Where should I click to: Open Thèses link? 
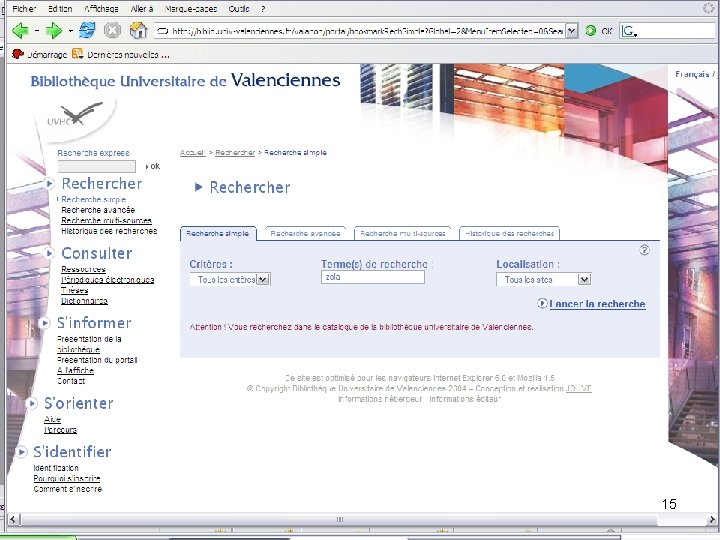(74, 290)
